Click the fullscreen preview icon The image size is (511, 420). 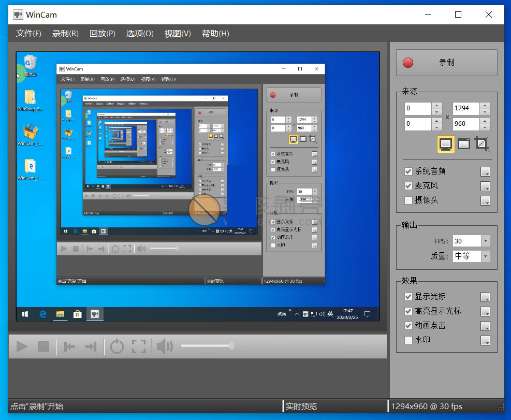click(x=138, y=346)
